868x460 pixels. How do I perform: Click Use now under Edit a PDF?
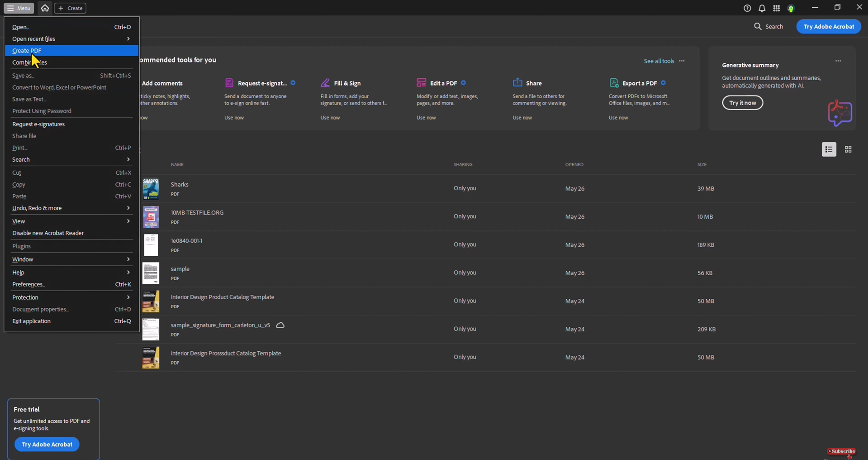tap(426, 118)
